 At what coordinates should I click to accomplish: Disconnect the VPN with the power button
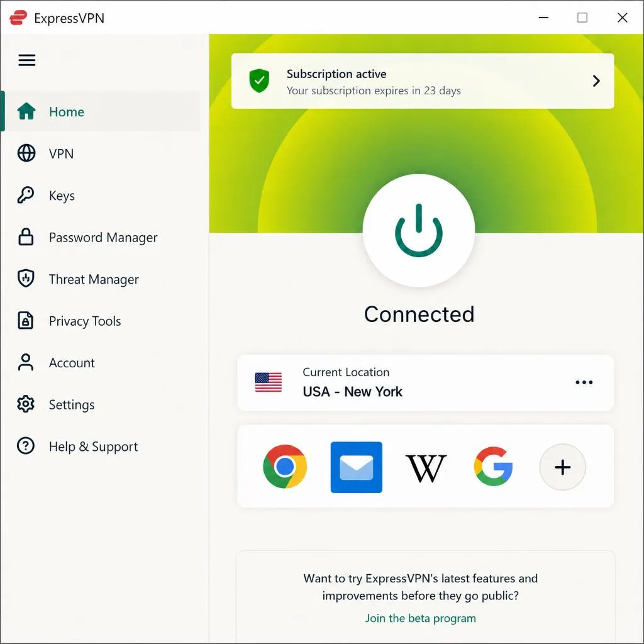(x=418, y=230)
